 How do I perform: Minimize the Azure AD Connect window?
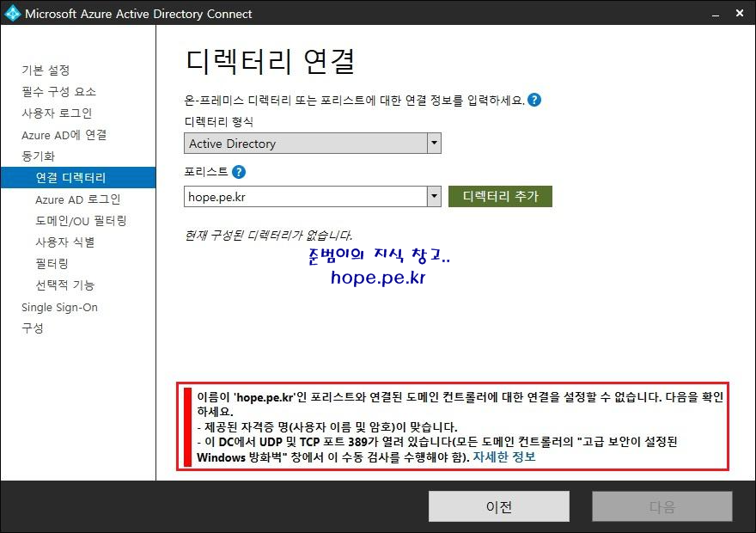point(716,14)
